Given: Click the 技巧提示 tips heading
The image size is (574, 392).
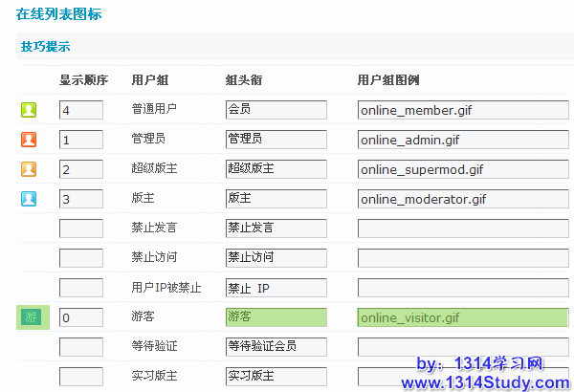Looking at the screenshot, I should (x=45, y=46).
